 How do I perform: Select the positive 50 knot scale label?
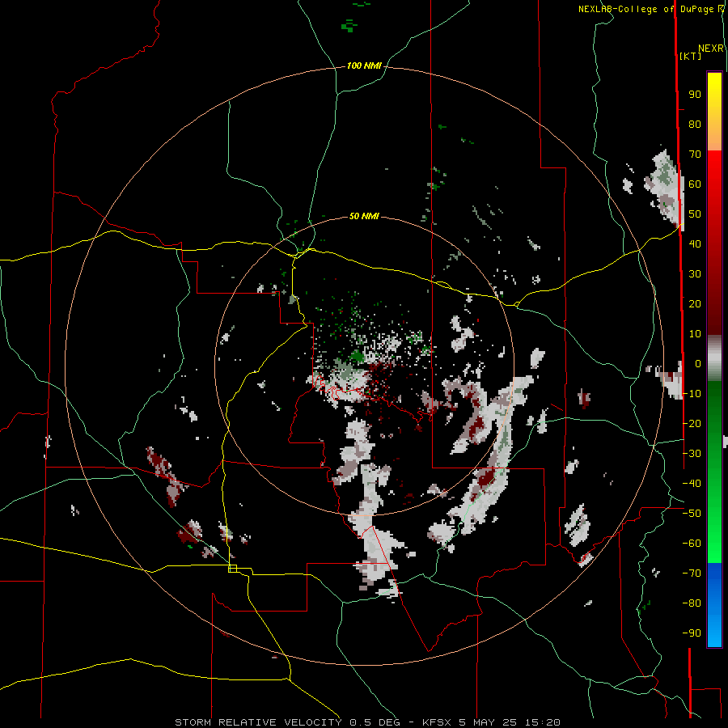coord(695,214)
